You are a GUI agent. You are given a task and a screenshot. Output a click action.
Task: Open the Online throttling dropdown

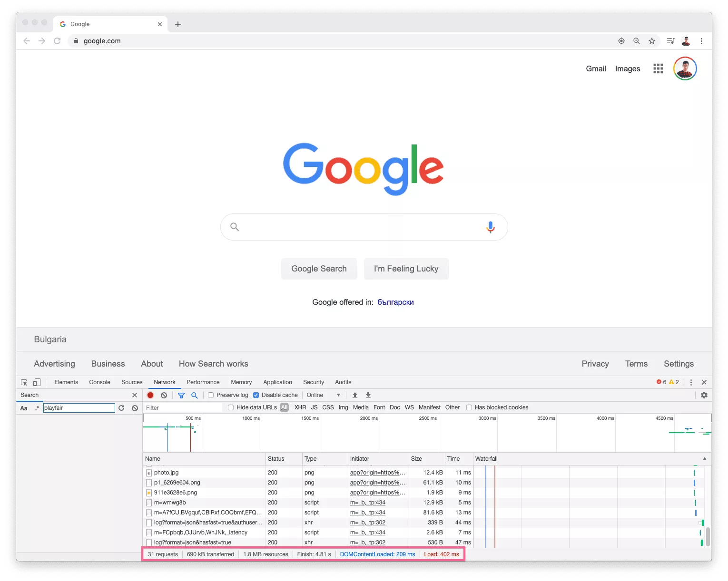(324, 395)
